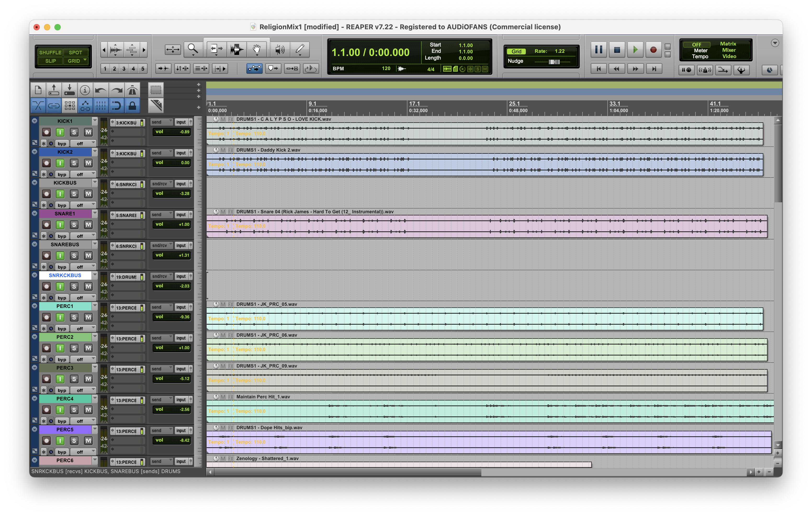The height and width of the screenshot is (516, 812).
Task: Click the metronome icon
Action: click(x=133, y=90)
